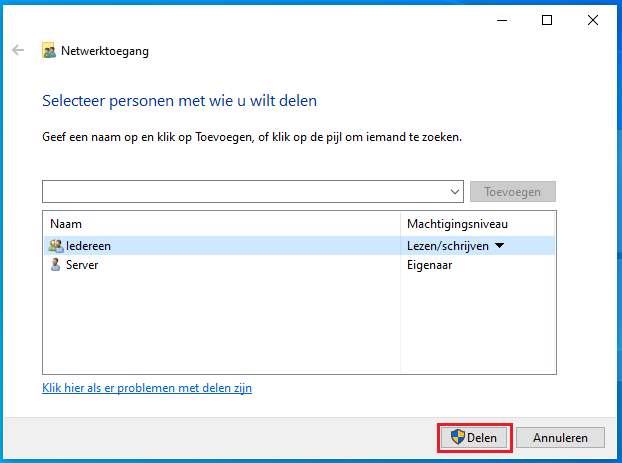Click the Server user icon
622x463 pixels.
coord(56,265)
